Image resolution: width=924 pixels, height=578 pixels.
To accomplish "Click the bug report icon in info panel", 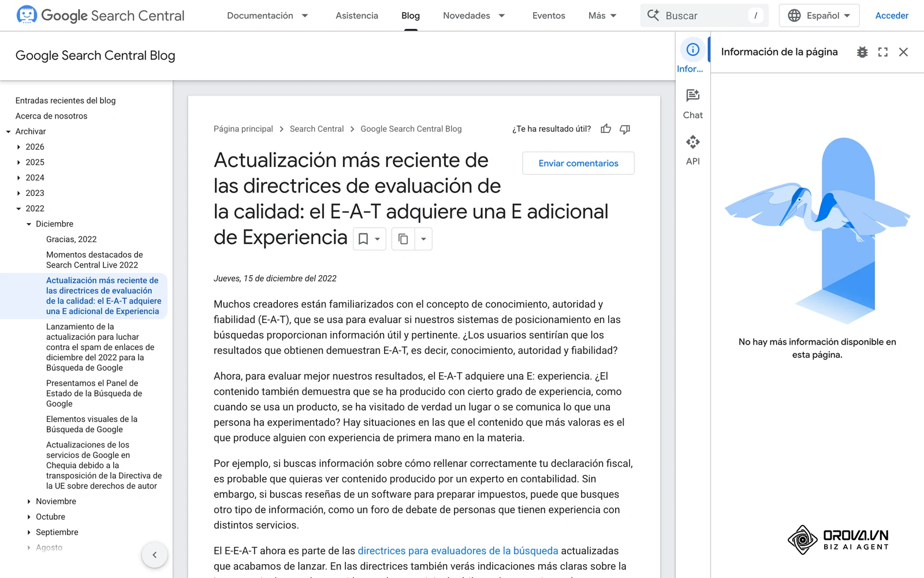I will pyautogui.click(x=862, y=52).
